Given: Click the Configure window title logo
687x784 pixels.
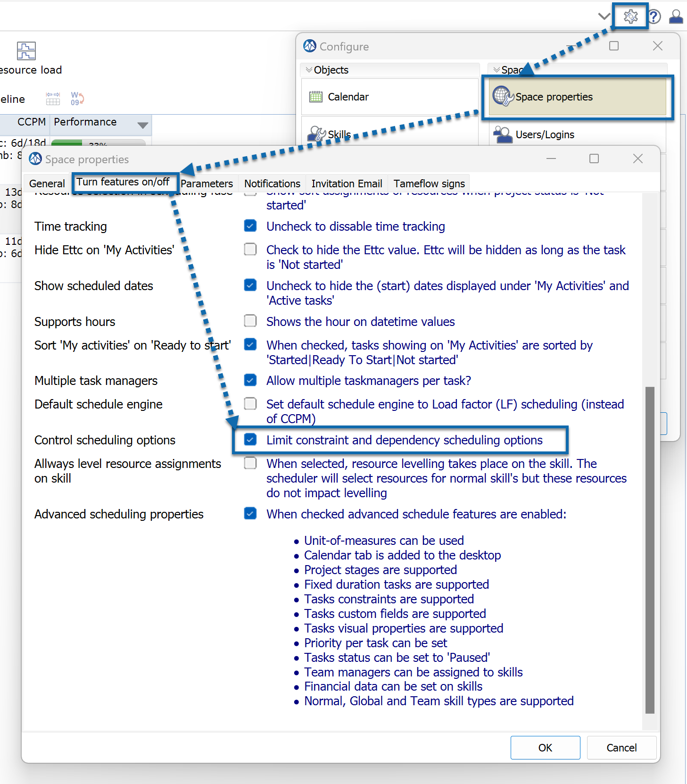Looking at the screenshot, I should point(310,46).
